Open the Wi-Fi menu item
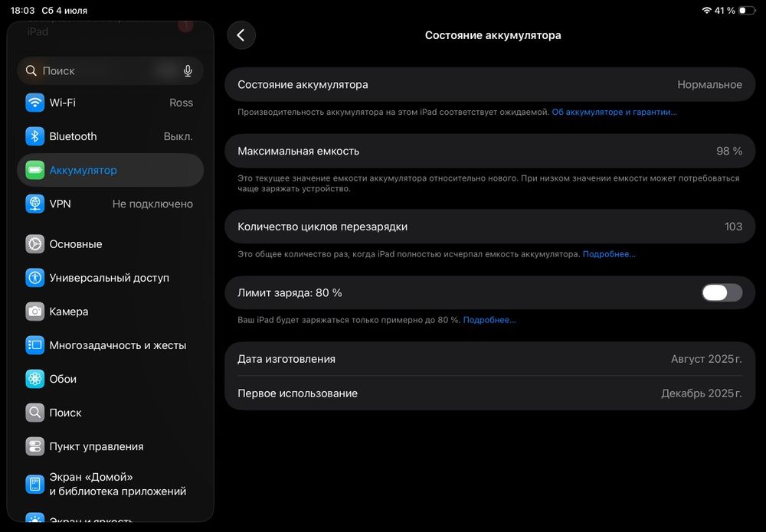Screen dimensions: 766x532 click(x=110, y=103)
